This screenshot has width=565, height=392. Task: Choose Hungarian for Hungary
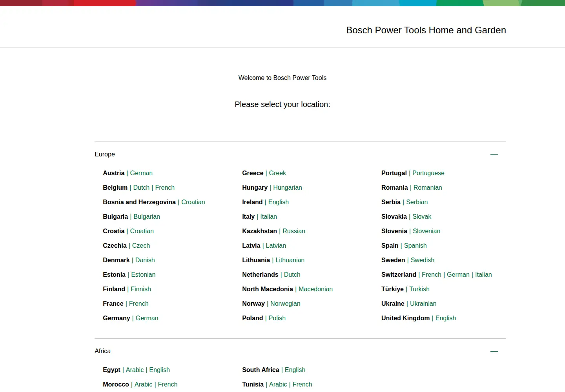point(288,188)
